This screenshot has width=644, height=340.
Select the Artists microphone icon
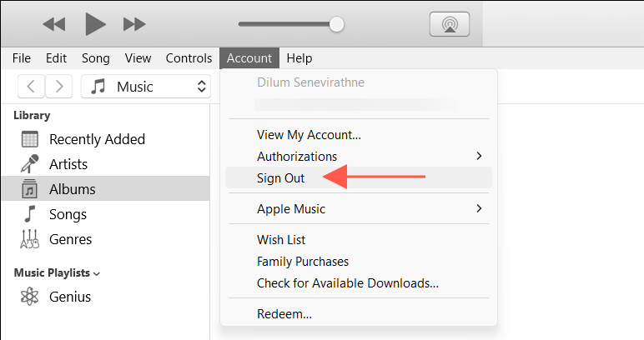pyautogui.click(x=29, y=163)
